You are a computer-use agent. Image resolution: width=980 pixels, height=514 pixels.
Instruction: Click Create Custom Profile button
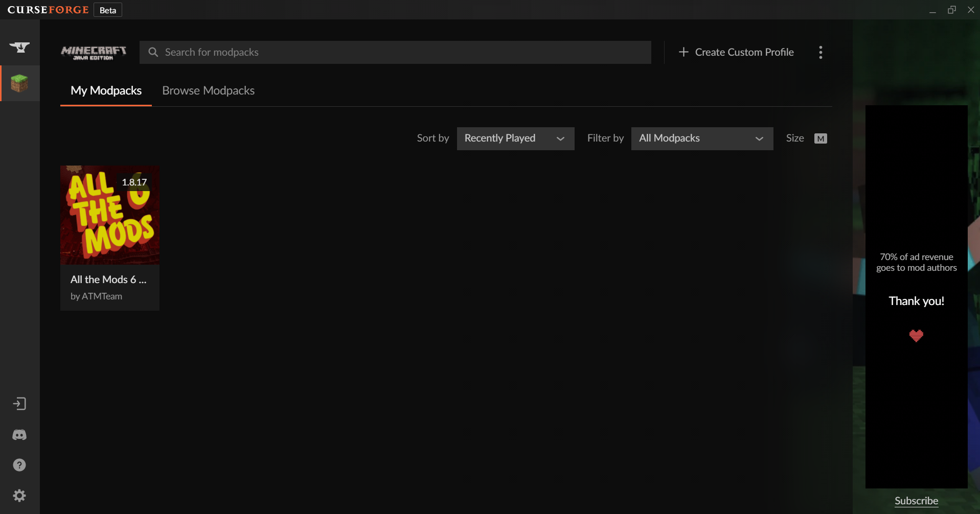tap(736, 52)
